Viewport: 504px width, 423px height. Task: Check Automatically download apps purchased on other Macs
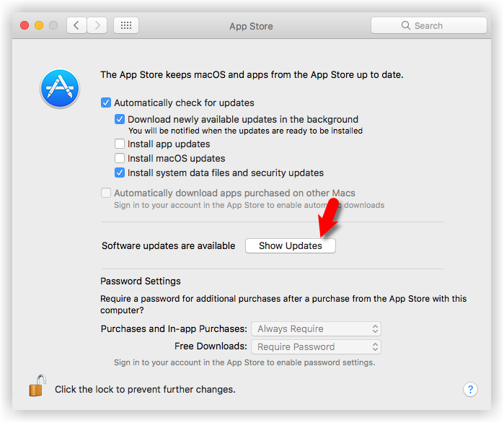[106, 193]
